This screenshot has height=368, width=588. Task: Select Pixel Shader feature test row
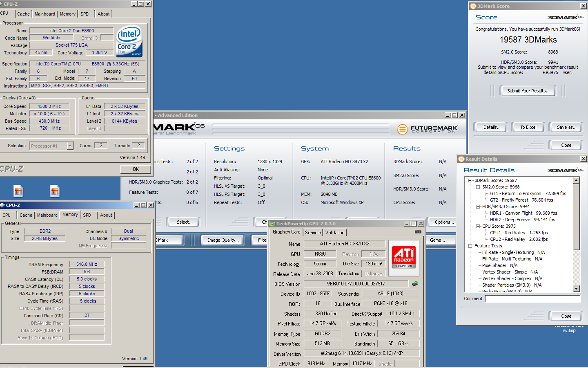[500, 265]
